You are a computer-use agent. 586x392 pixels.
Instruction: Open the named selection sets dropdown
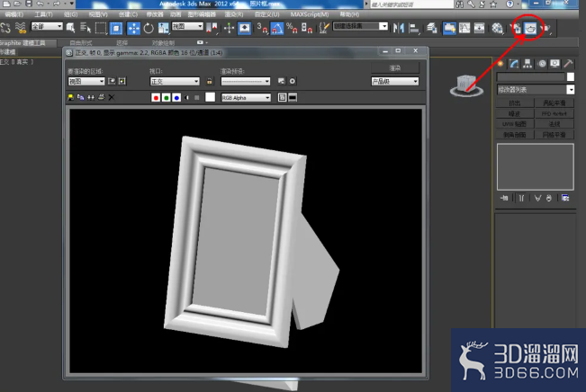360,26
